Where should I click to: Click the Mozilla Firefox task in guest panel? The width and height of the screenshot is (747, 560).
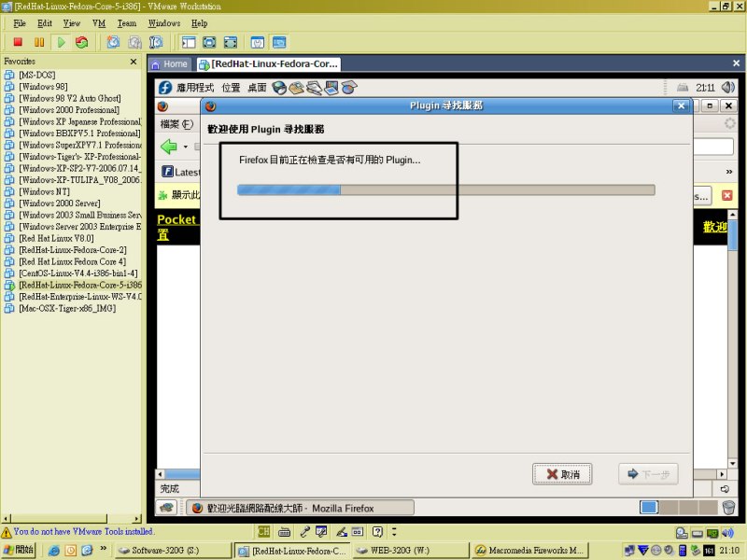coord(300,508)
